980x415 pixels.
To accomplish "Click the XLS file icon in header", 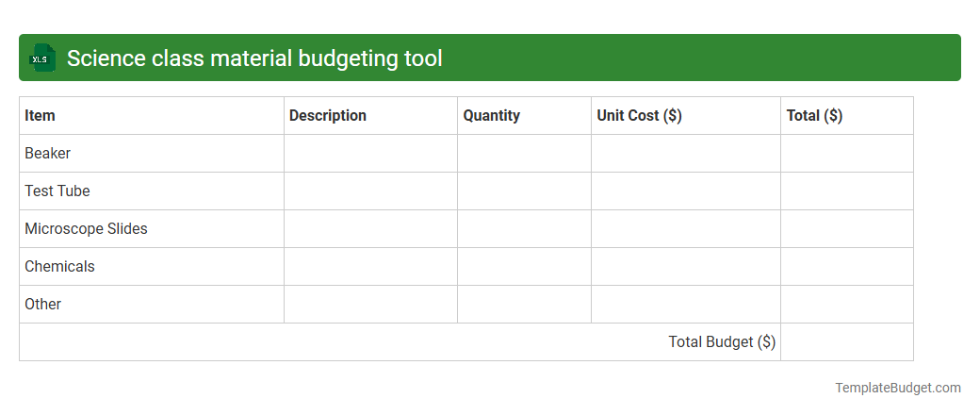I will [x=41, y=58].
